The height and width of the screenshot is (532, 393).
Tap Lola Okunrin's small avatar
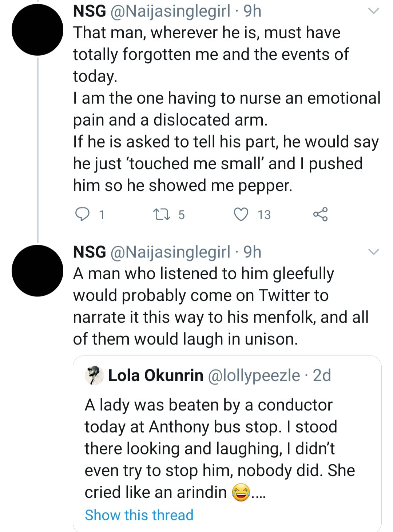(x=94, y=375)
